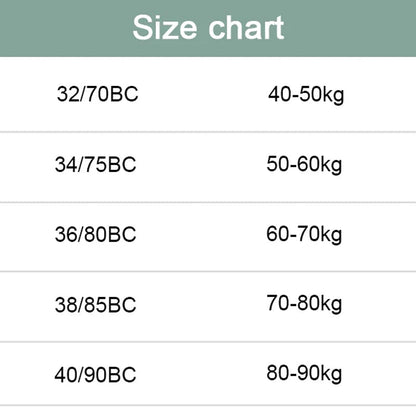Click the 70-80kg weight value
The height and width of the screenshot is (416, 416).
(304, 304)
